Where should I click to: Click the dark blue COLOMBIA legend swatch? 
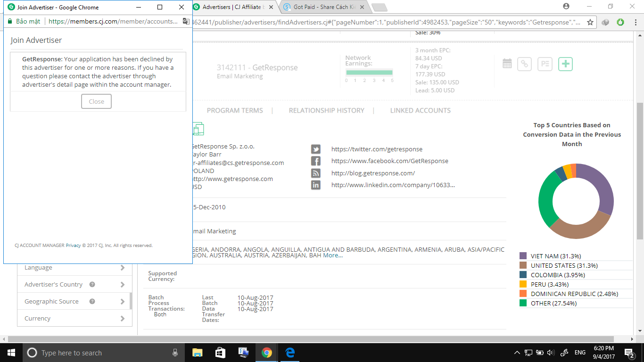pos(523,275)
